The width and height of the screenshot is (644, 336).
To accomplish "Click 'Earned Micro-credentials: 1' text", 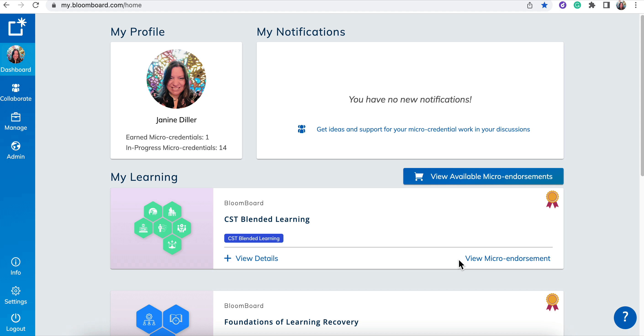I will tap(167, 137).
